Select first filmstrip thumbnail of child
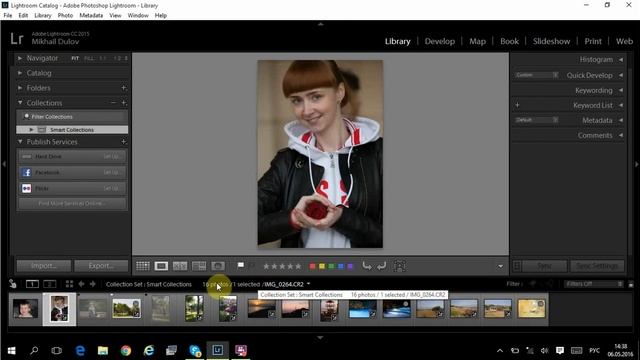Image resolution: width=640 pixels, height=360 pixels. (x=25, y=309)
